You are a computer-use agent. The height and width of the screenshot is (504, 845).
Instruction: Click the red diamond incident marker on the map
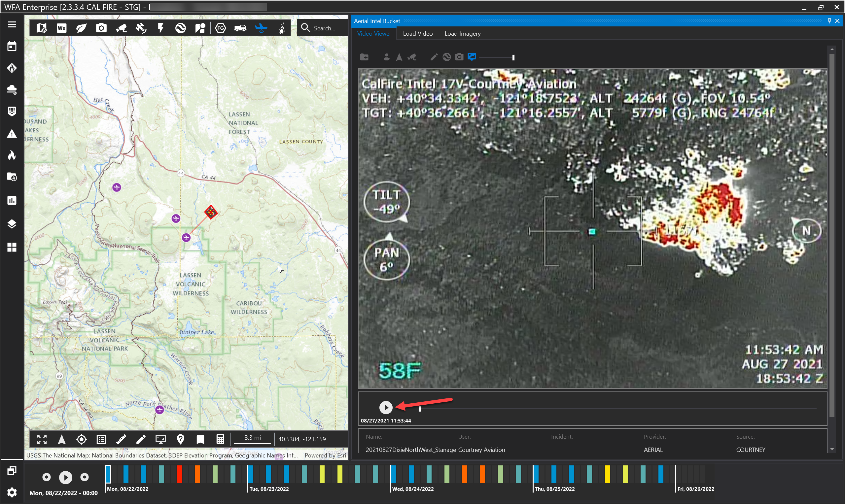pyautogui.click(x=211, y=212)
